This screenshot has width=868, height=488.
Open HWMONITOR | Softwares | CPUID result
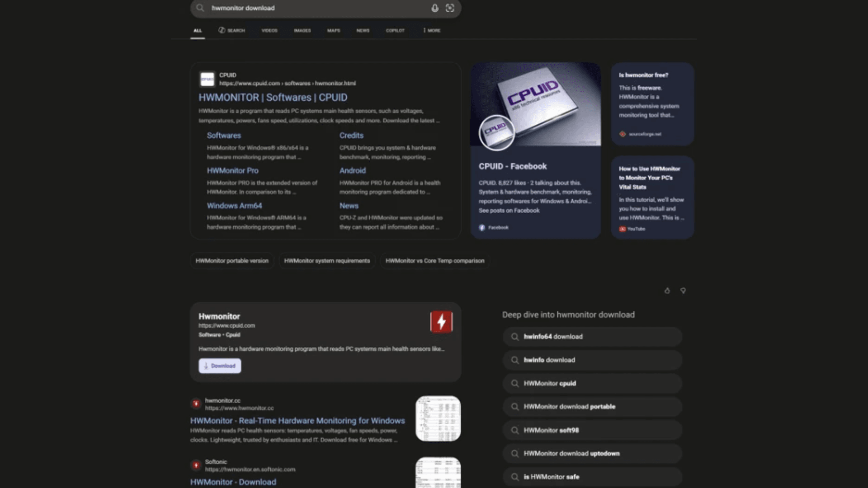[273, 98]
